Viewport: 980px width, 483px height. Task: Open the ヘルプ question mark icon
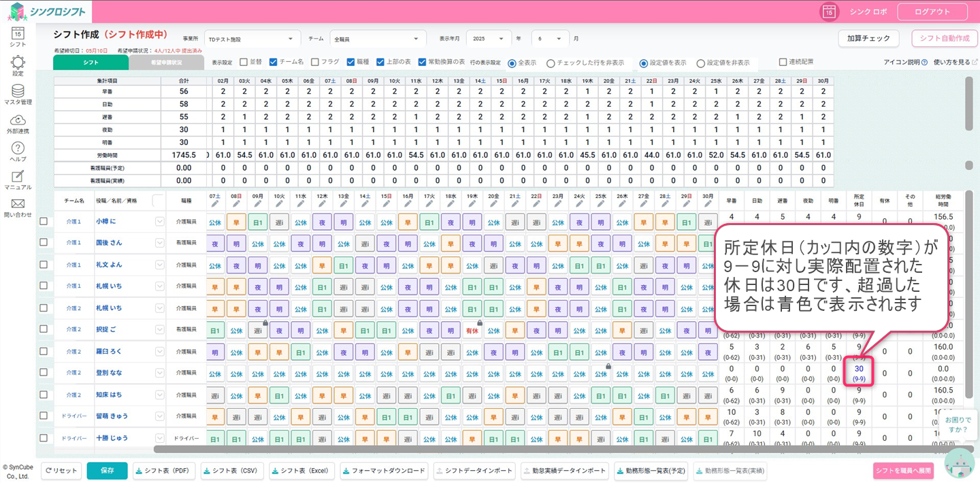coord(18,148)
